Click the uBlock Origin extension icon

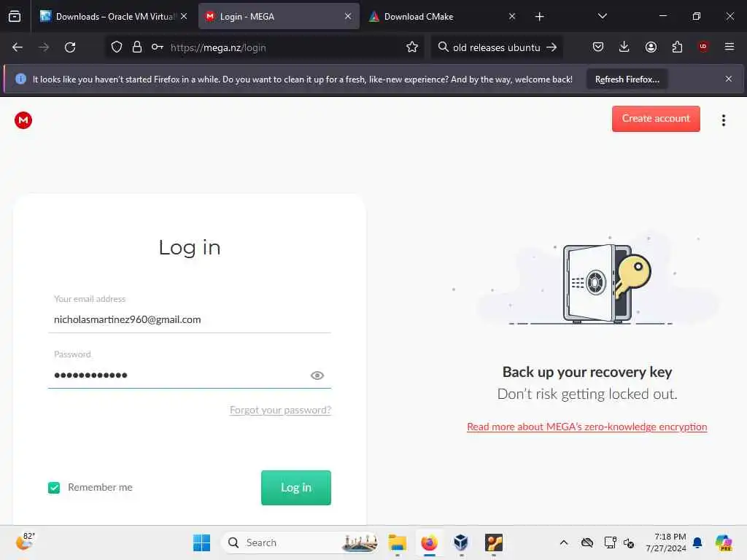tap(703, 47)
